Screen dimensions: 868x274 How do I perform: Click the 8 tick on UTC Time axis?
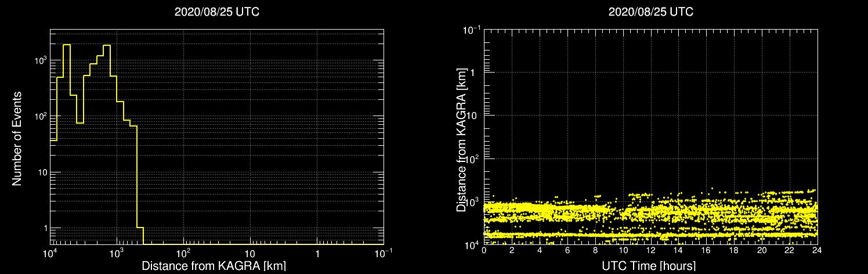pos(595,250)
